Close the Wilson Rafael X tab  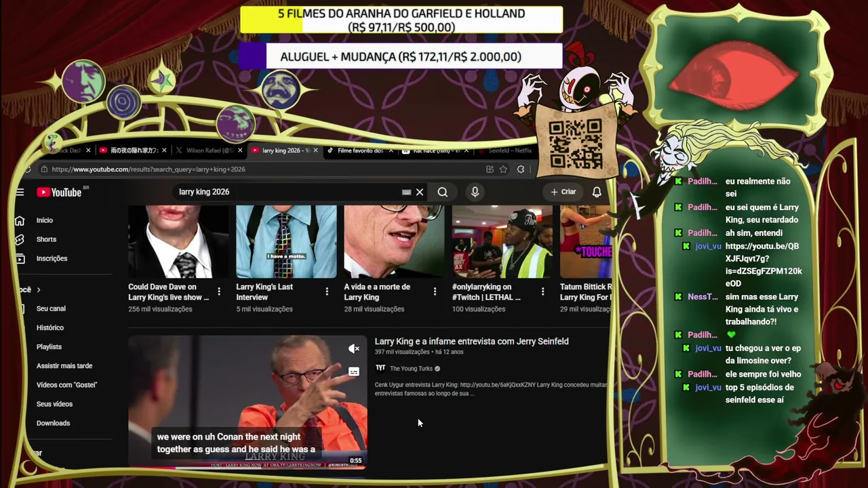pos(239,150)
